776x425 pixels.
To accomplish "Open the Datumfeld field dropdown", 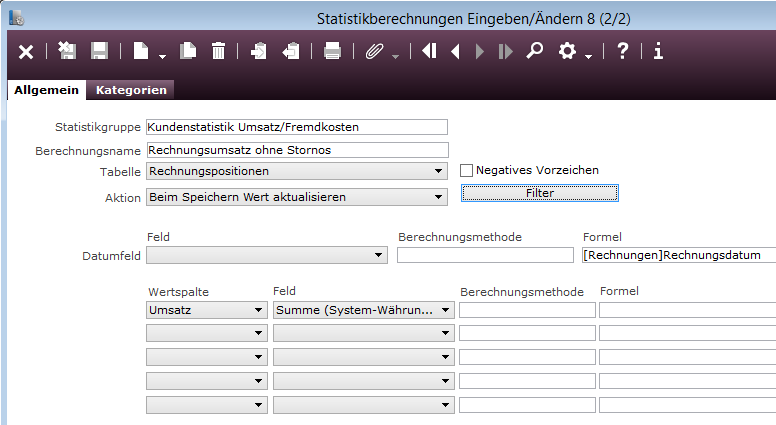I will [x=379, y=256].
